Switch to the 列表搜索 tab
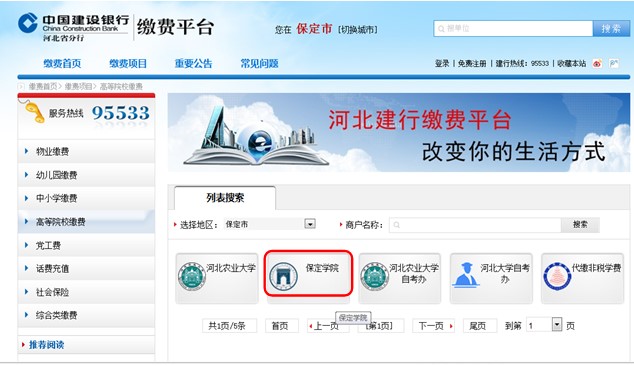 coord(225,198)
